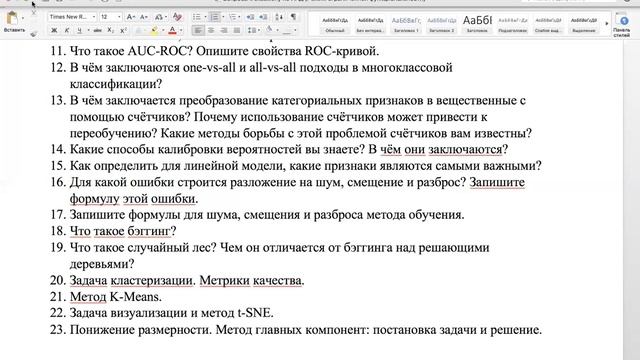Open the font color dropdown arrow
This screenshot has width=640, height=360.
pos(181,31)
